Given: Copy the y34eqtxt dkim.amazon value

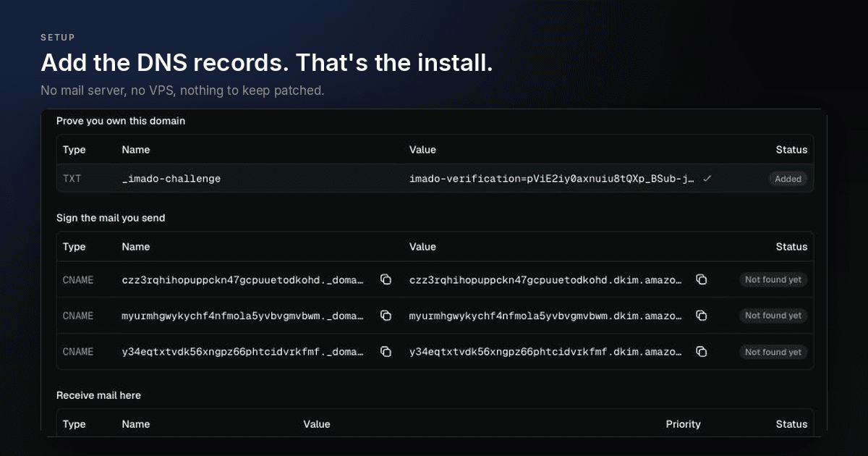Looking at the screenshot, I should coord(702,352).
